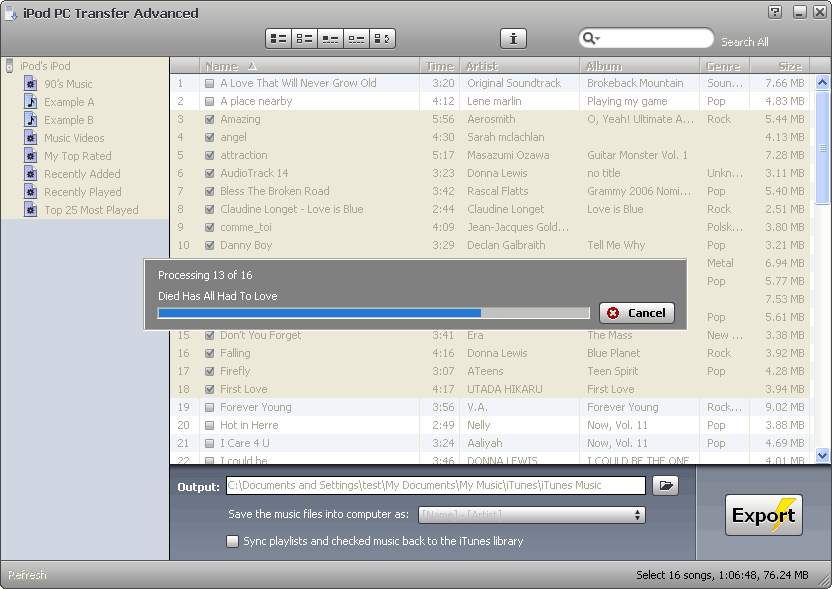Check the Forever Young song checkbox
Screen dimensions: 832x589
(210, 408)
